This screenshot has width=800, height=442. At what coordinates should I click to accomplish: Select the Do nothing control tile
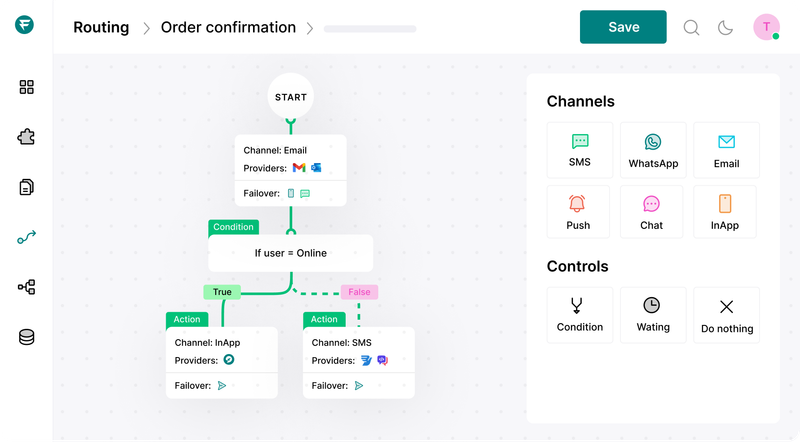pyautogui.click(x=727, y=315)
